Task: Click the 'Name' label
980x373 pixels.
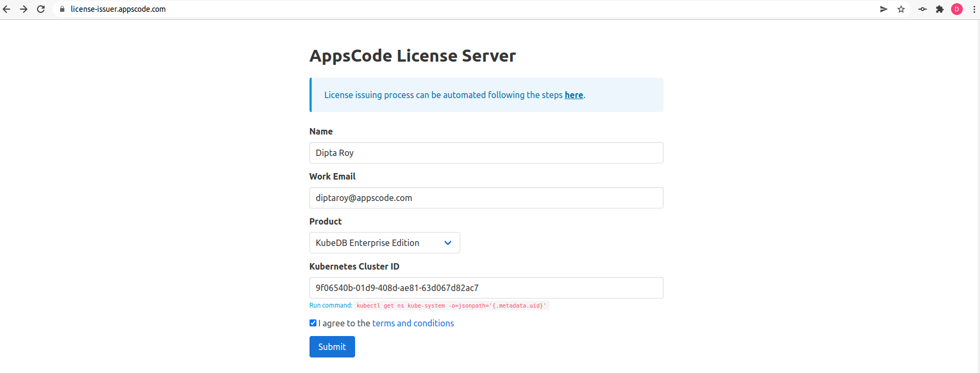Action: (x=321, y=131)
